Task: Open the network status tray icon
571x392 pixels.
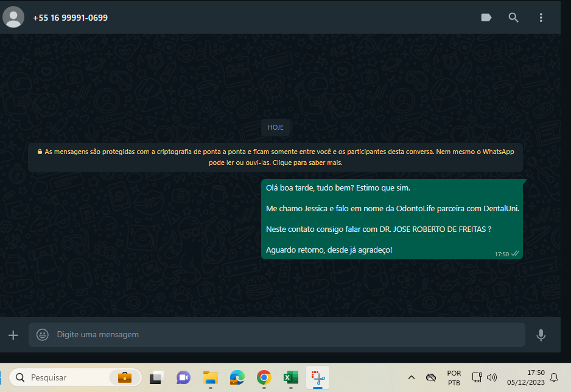Action: pyautogui.click(x=477, y=377)
